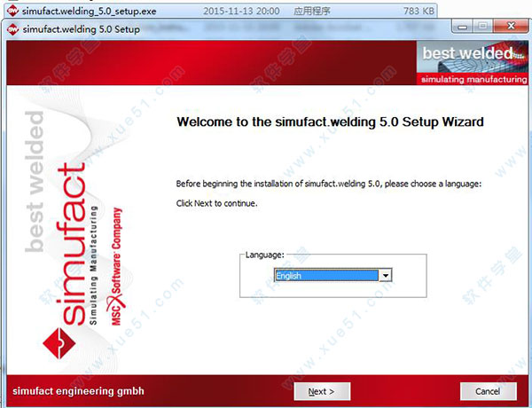Viewport: 532px width, 408px height.
Task: Click the simufact.welding setup.exe file icon
Action: point(12,9)
